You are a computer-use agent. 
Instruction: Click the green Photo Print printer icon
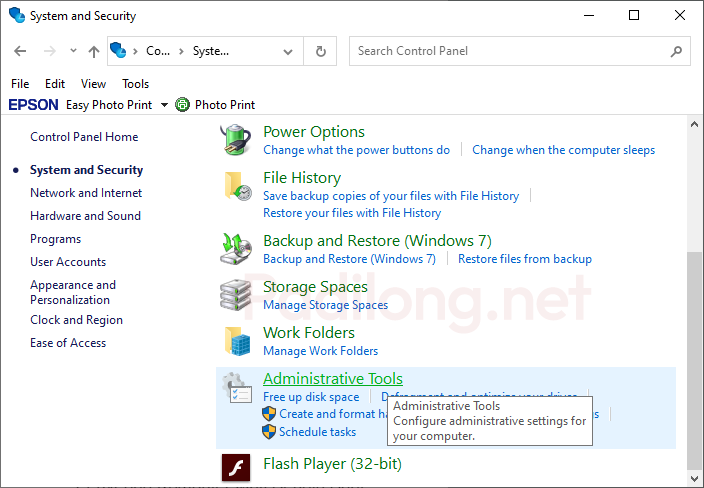182,105
